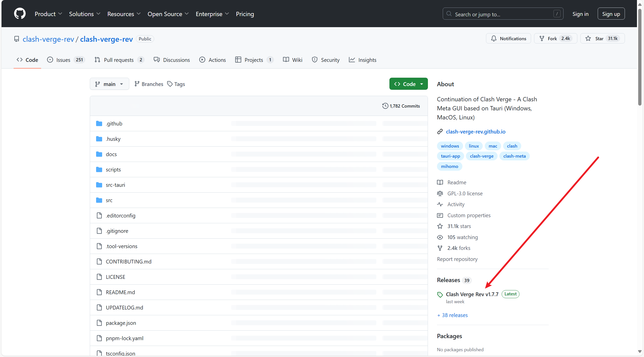This screenshot has width=644, height=357.
Task: Click the Tags label icon
Action: tap(170, 84)
